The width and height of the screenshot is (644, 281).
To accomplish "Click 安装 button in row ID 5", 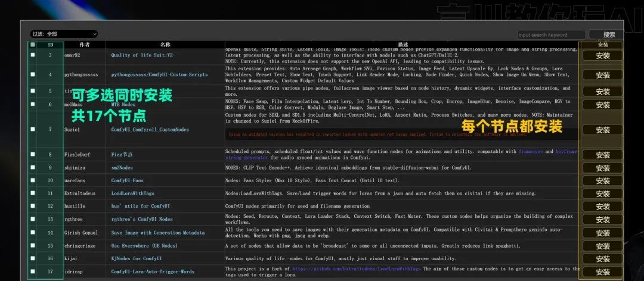I will 602,92.
